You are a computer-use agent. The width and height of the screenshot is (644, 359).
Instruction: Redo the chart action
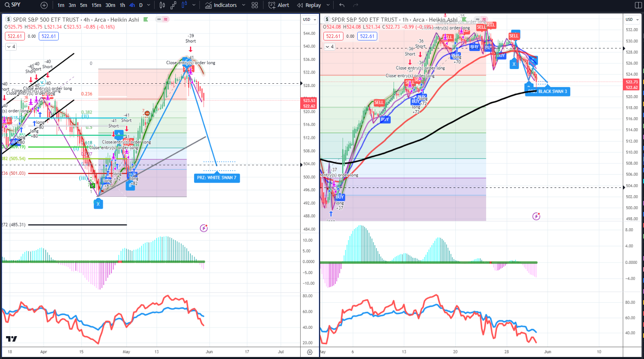click(355, 5)
